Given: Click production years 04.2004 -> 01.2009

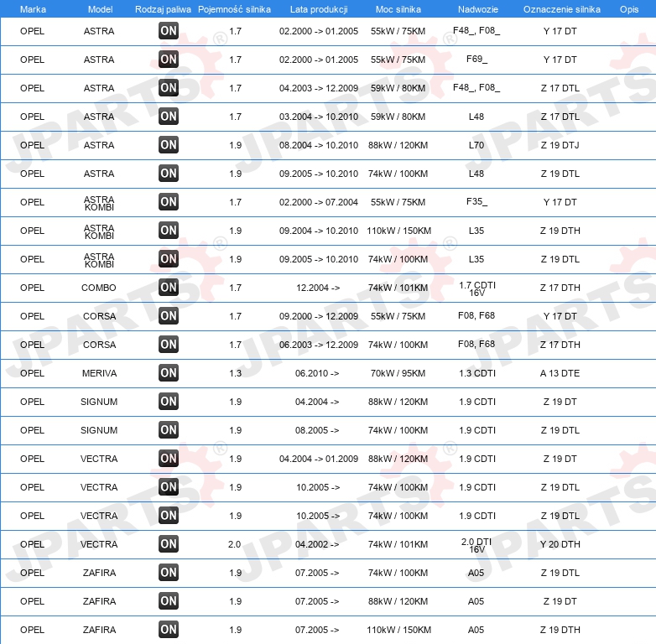Looking at the screenshot, I should 319,459.
